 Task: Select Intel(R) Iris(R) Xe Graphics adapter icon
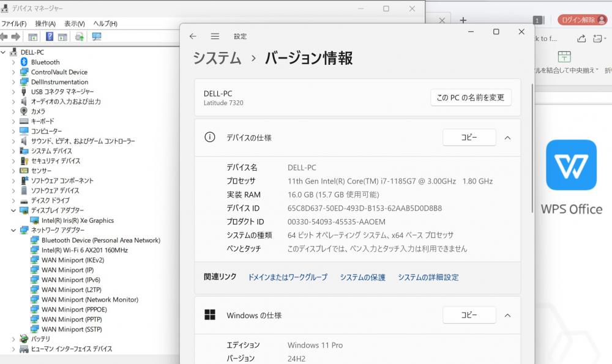(35, 220)
